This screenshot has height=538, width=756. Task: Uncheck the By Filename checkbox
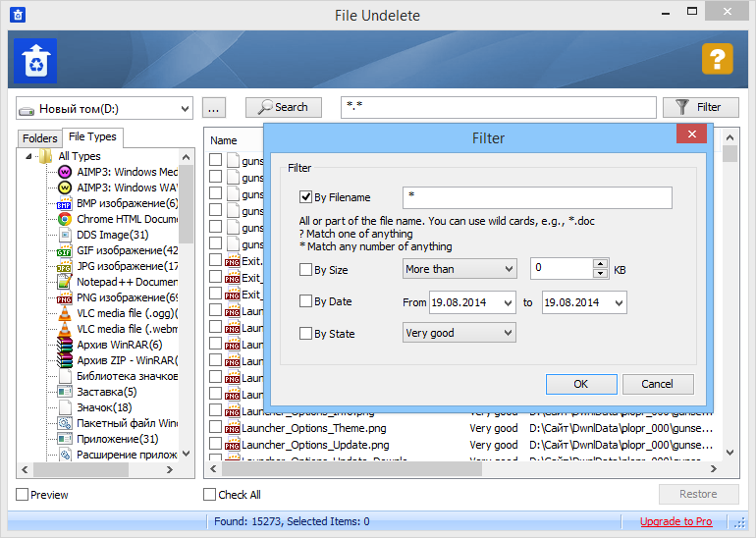pyautogui.click(x=305, y=196)
